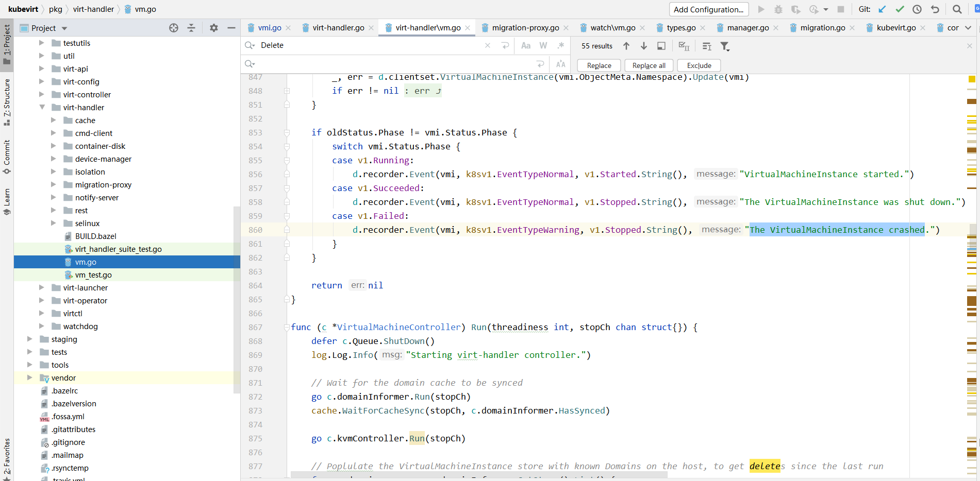Toggle Match Case Aa option
The height and width of the screenshot is (481, 980).
526,45
